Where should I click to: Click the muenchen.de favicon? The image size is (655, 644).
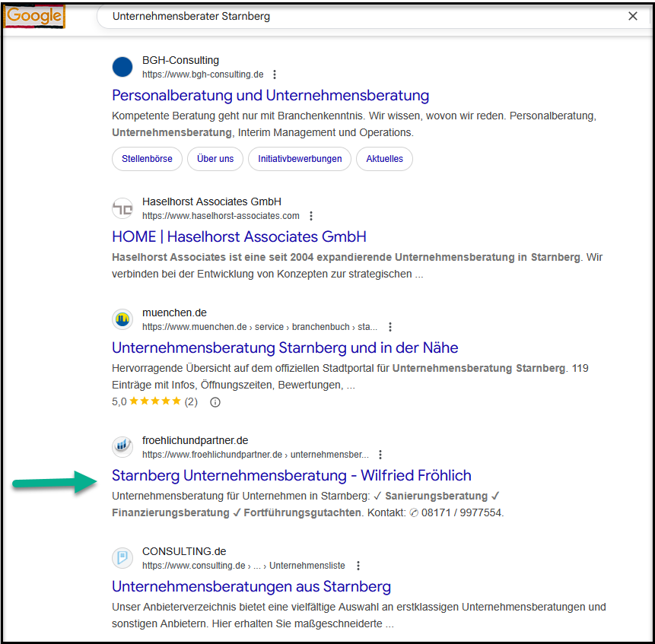(122, 319)
